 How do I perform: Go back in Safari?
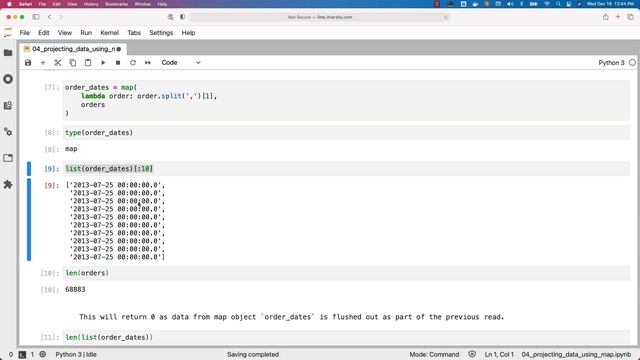[49, 17]
